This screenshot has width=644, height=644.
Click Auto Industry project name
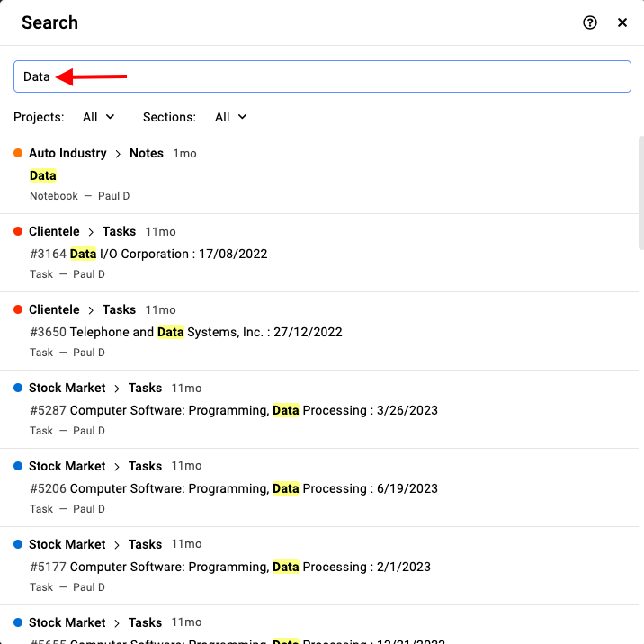[67, 153]
